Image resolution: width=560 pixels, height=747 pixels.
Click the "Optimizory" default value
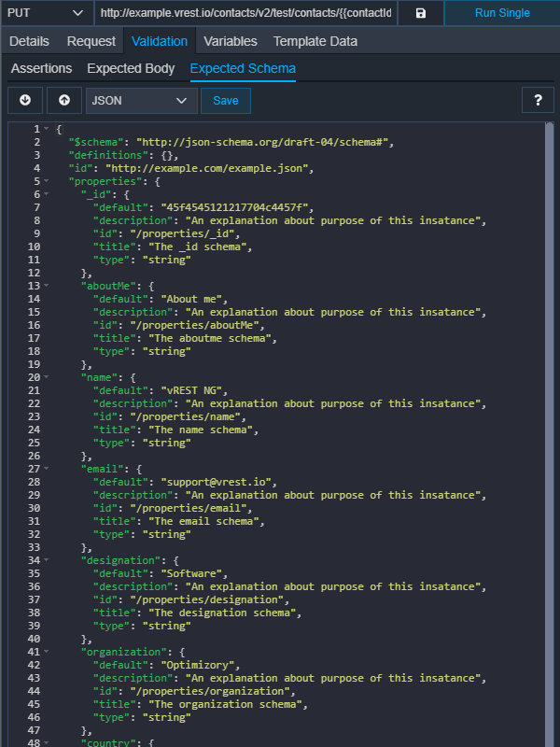pyautogui.click(x=198, y=665)
